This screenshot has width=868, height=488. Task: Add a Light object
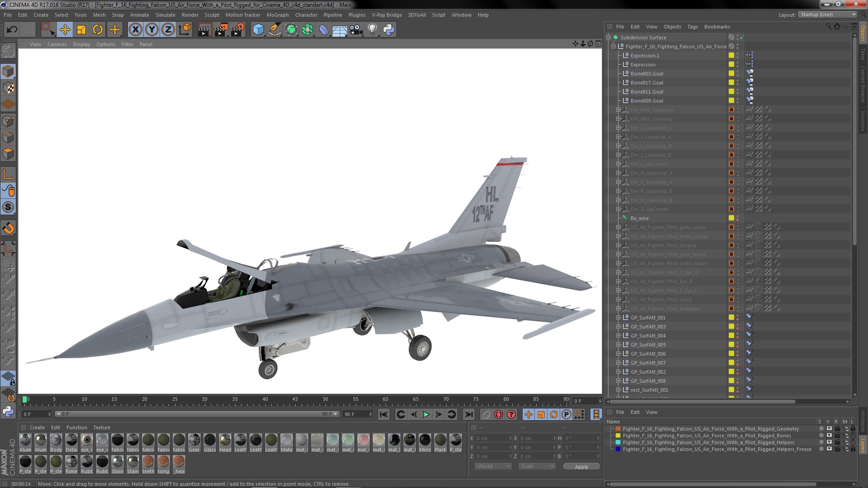(373, 30)
